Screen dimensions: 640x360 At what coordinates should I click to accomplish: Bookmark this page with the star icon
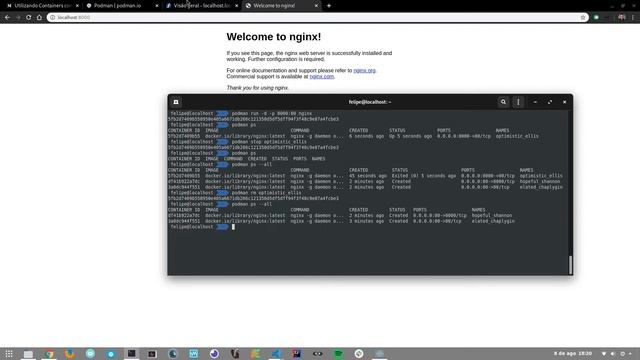[583, 18]
